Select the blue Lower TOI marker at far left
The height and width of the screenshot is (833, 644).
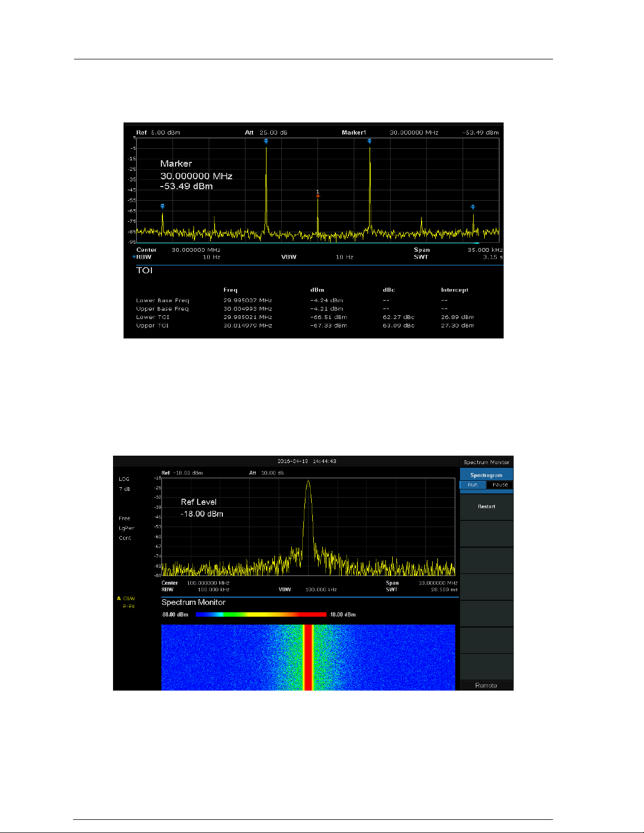pos(162,207)
